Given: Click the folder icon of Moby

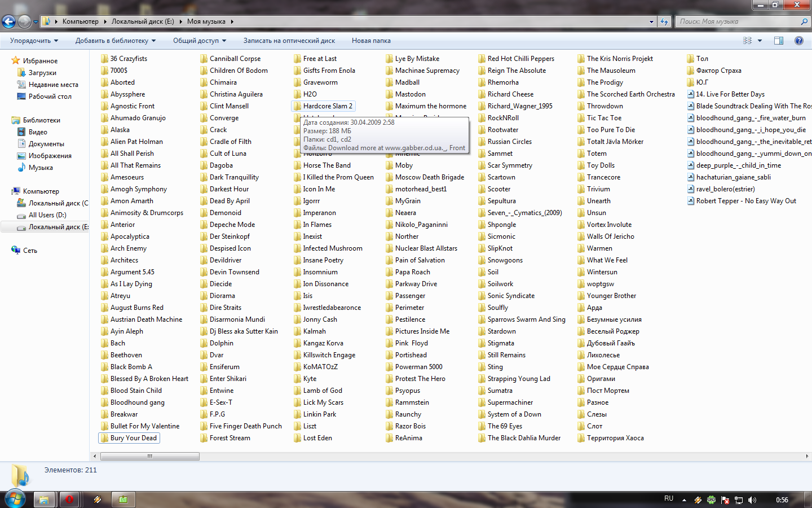Looking at the screenshot, I should [x=390, y=165].
